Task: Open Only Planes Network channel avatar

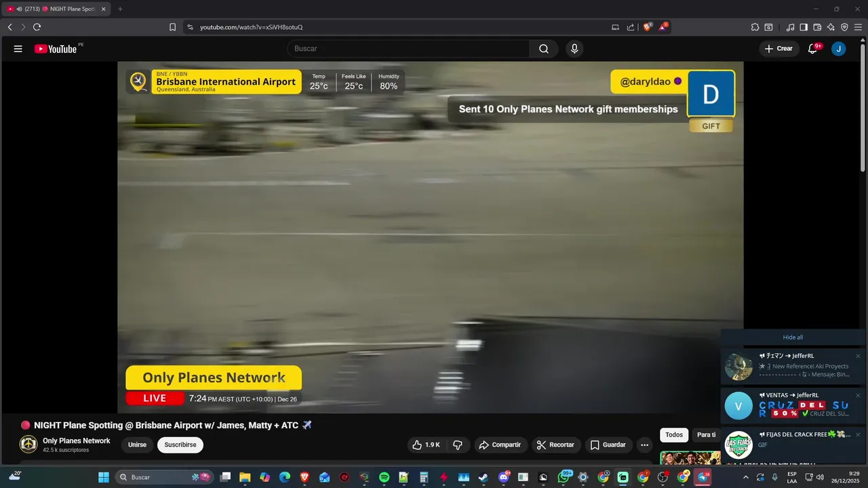Action: coord(28,445)
